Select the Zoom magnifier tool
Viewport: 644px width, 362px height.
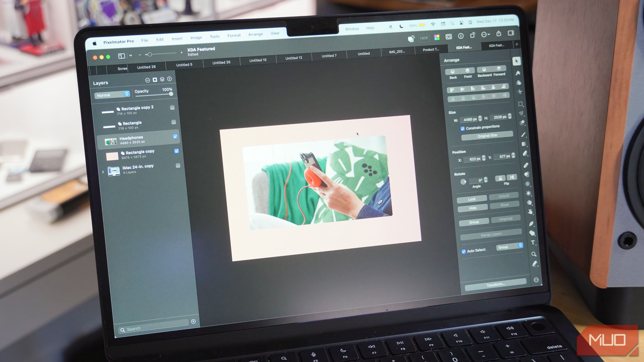click(533, 254)
